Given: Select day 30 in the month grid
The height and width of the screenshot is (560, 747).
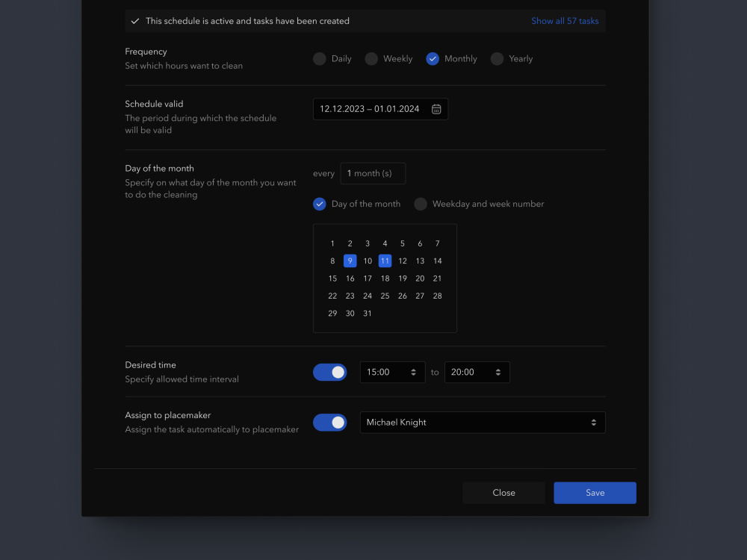Looking at the screenshot, I should [350, 314].
